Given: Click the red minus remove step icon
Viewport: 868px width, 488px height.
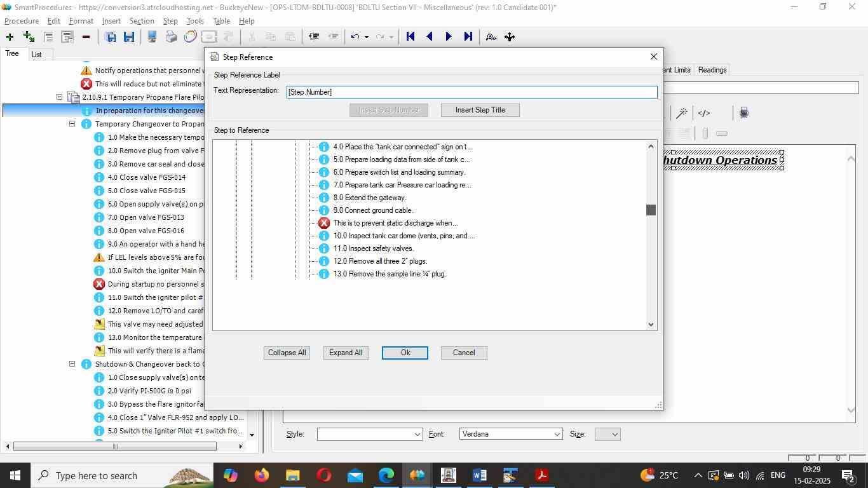Looking at the screenshot, I should [x=86, y=37].
